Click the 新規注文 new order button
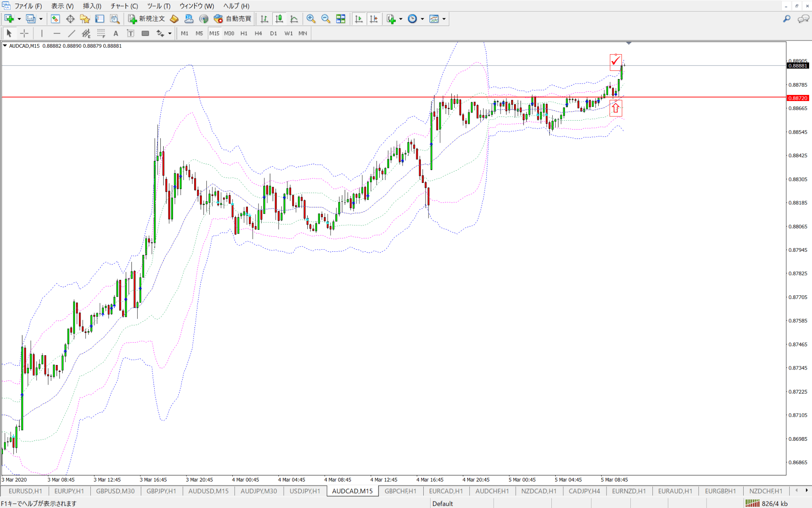 pos(147,19)
